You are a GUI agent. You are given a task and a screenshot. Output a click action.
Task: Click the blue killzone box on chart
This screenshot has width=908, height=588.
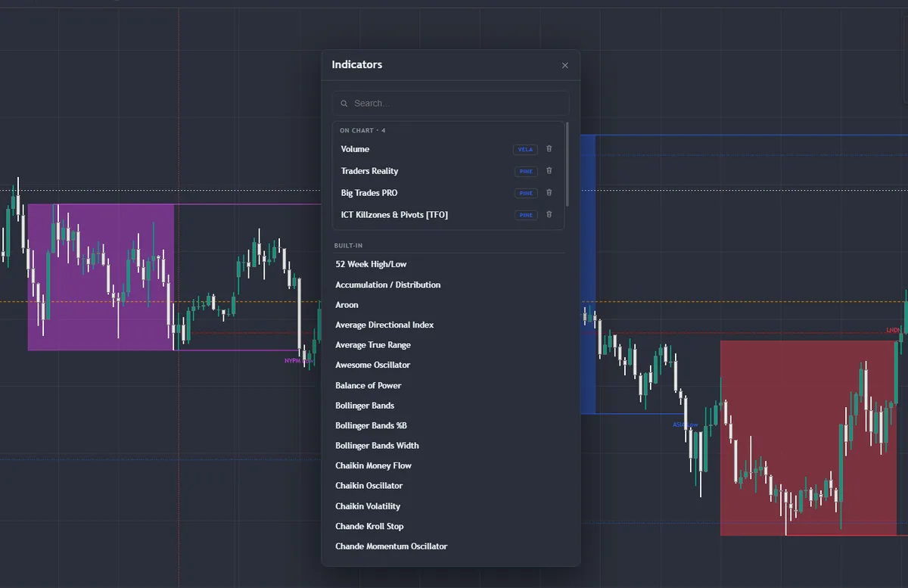pyautogui.click(x=588, y=274)
